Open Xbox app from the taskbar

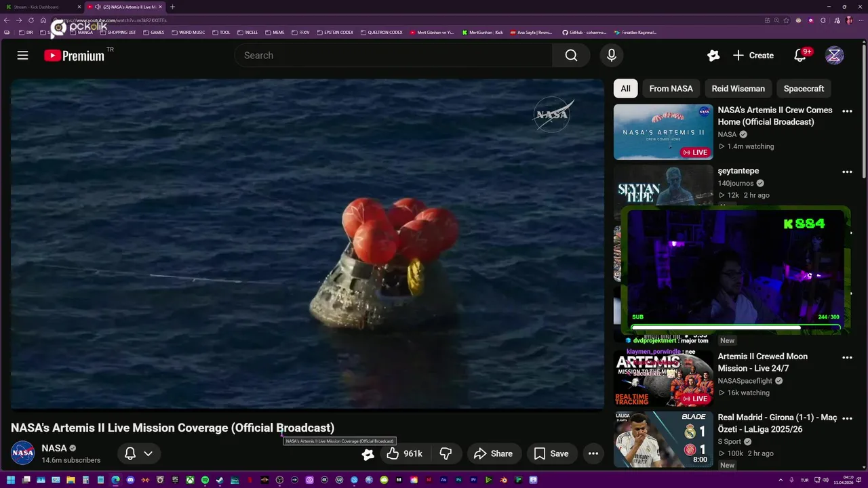tap(190, 480)
